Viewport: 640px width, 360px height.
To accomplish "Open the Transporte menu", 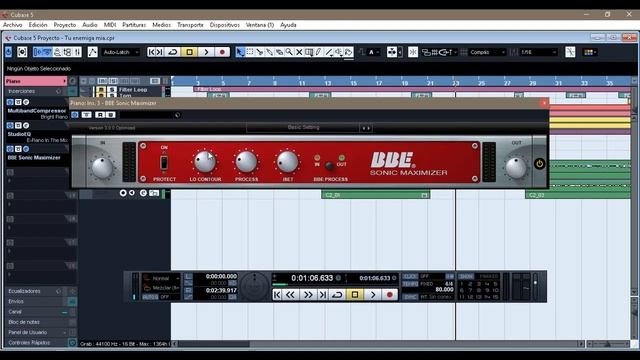I will [190, 25].
